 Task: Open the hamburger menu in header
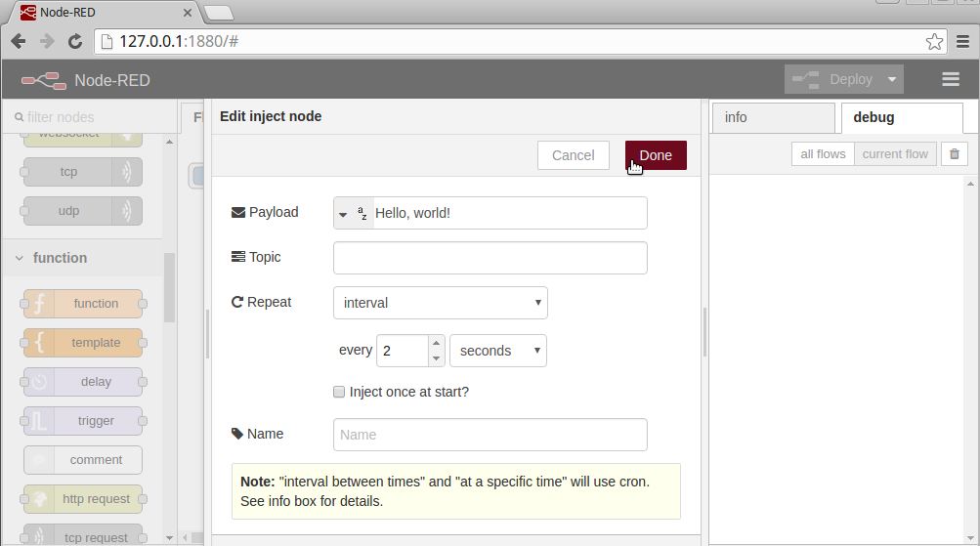click(x=951, y=80)
